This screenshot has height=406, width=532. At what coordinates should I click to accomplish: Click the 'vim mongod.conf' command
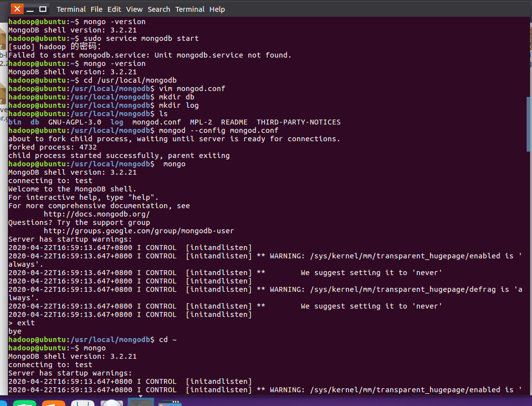(192, 89)
